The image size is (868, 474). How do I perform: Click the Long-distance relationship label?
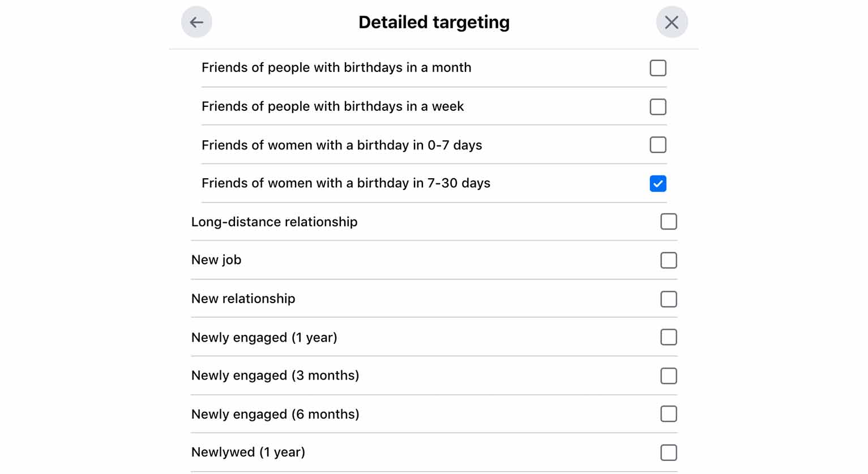click(x=274, y=222)
